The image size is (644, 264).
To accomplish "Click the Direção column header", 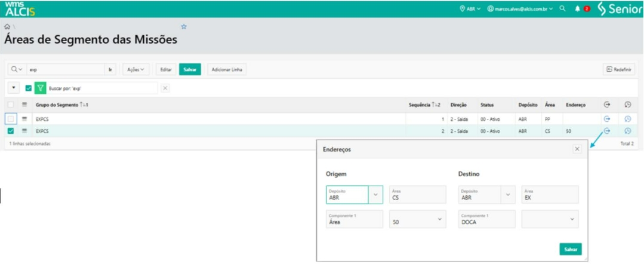I will [458, 105].
